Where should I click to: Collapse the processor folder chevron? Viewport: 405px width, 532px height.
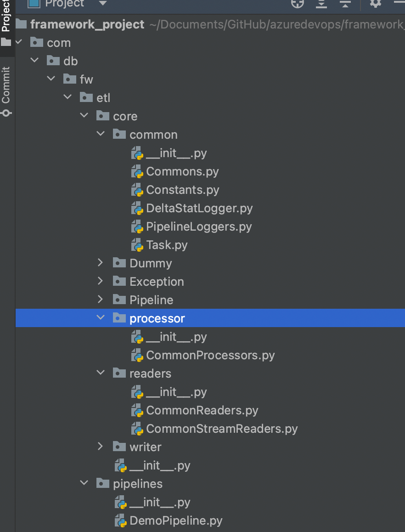coord(101,317)
